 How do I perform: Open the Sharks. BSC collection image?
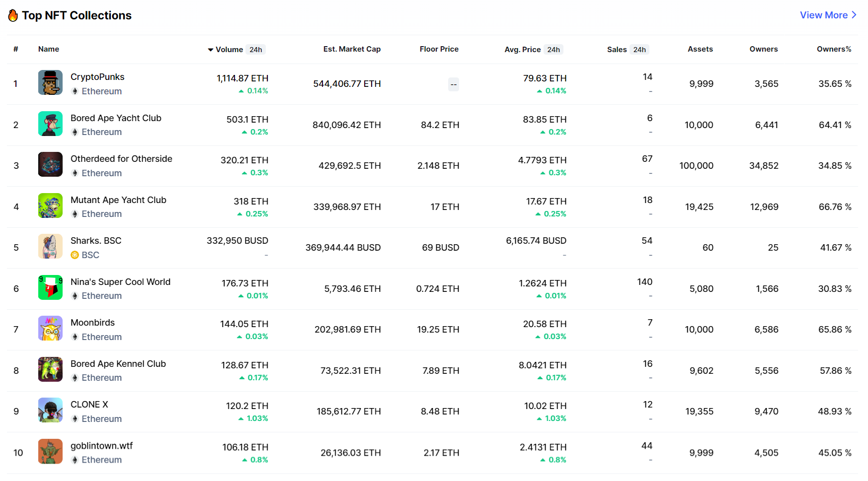click(50, 246)
